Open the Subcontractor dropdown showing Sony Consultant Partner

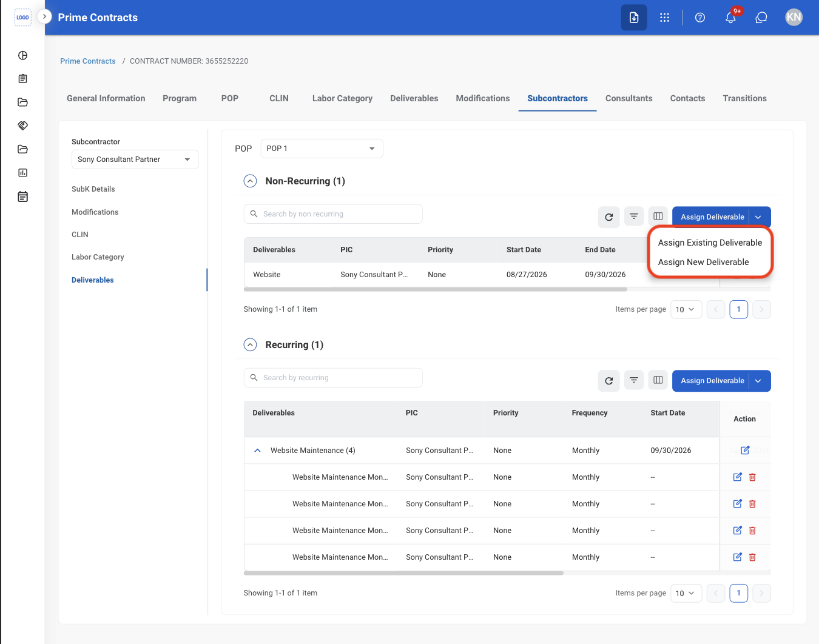pyautogui.click(x=135, y=159)
